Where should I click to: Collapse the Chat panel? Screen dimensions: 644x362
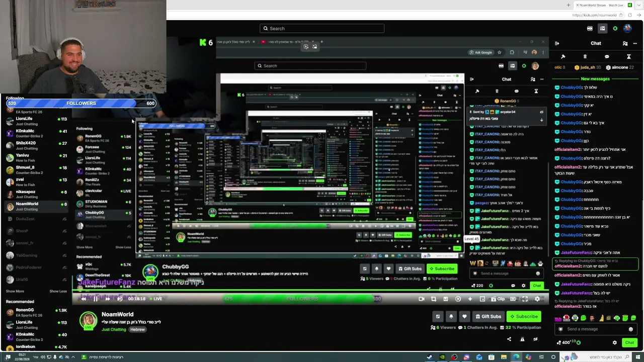point(557,43)
